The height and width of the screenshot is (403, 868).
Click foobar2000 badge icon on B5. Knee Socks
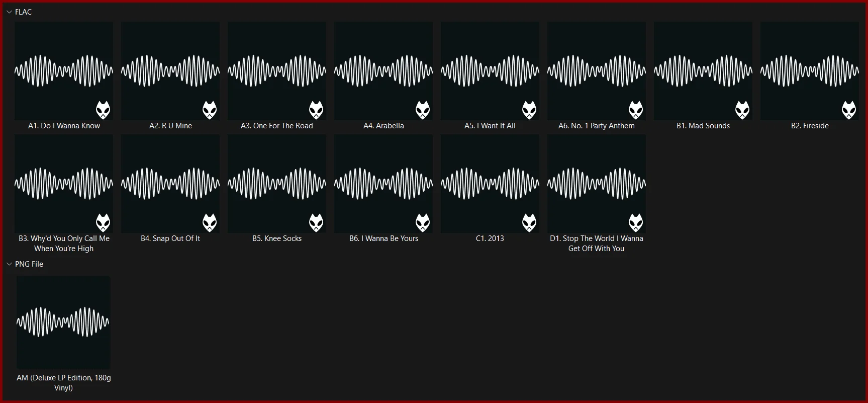click(x=316, y=222)
